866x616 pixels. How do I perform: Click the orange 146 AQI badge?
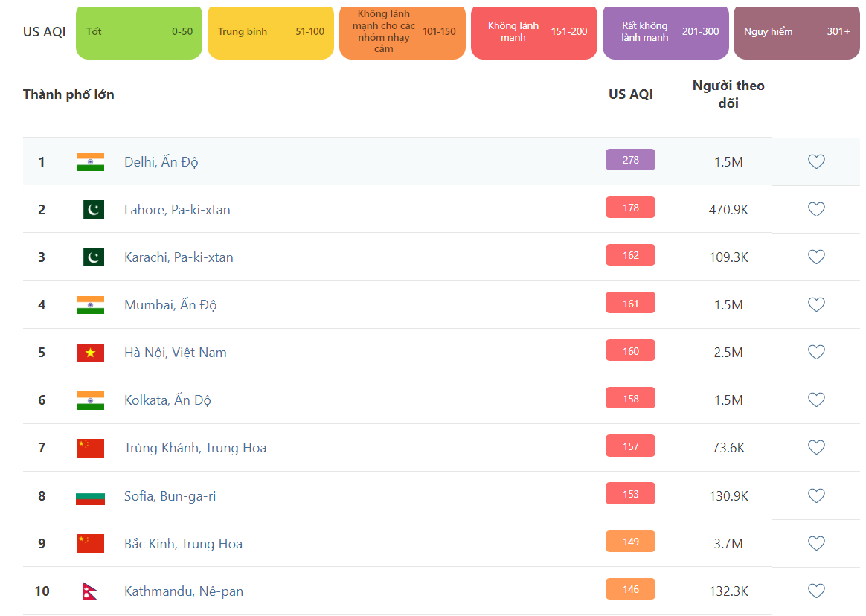[630, 589]
